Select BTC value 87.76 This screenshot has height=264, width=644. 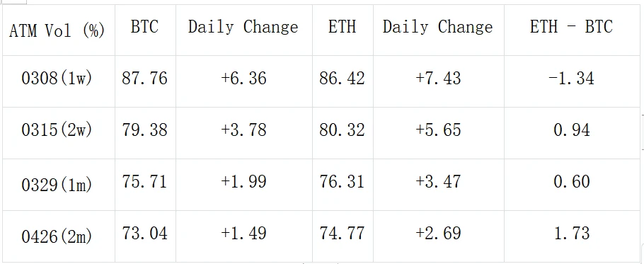point(145,81)
